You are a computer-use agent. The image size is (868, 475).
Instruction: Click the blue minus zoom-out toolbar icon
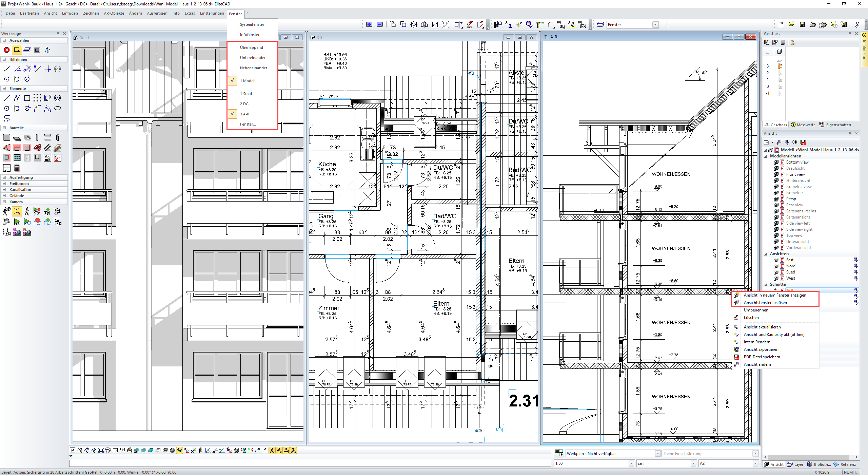point(380,24)
